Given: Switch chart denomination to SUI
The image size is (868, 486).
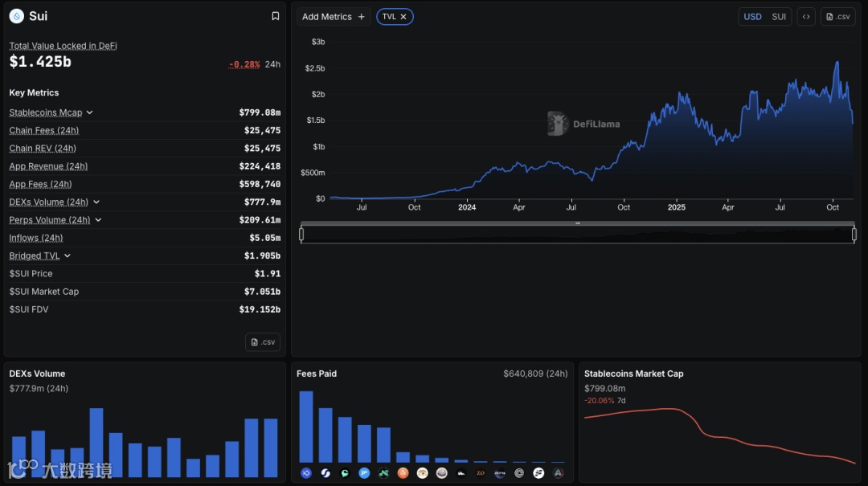Looking at the screenshot, I should (779, 17).
